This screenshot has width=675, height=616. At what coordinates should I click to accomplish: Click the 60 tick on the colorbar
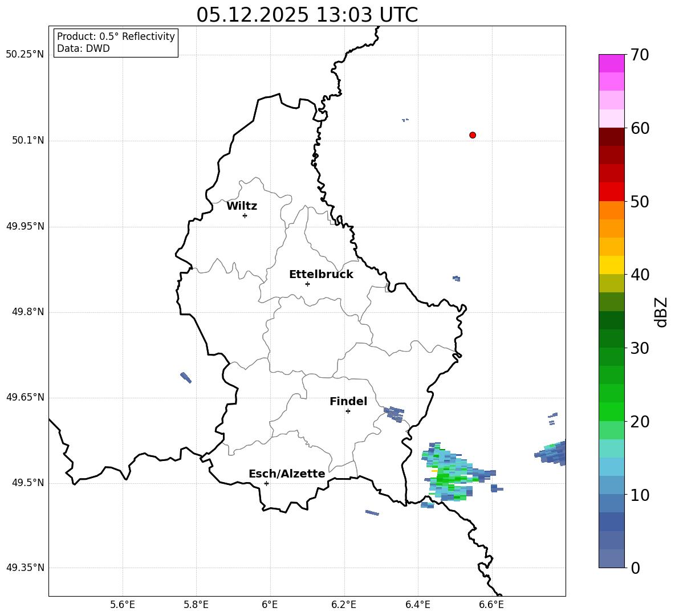coord(640,128)
